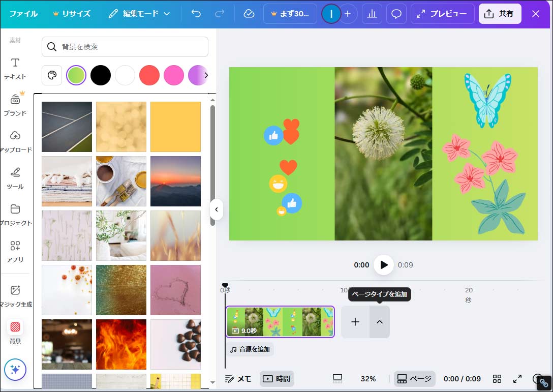Viewport: 553px width, 392px height.
Task: Choose the folded towels background thumbnail
Action: pyautogui.click(x=67, y=181)
